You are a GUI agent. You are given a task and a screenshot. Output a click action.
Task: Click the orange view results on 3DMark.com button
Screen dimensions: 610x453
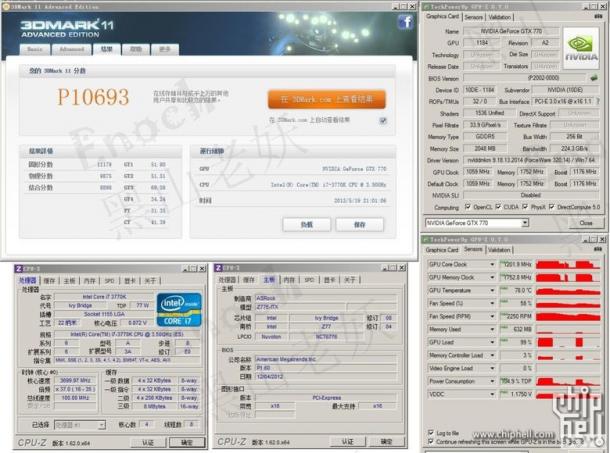(x=327, y=99)
